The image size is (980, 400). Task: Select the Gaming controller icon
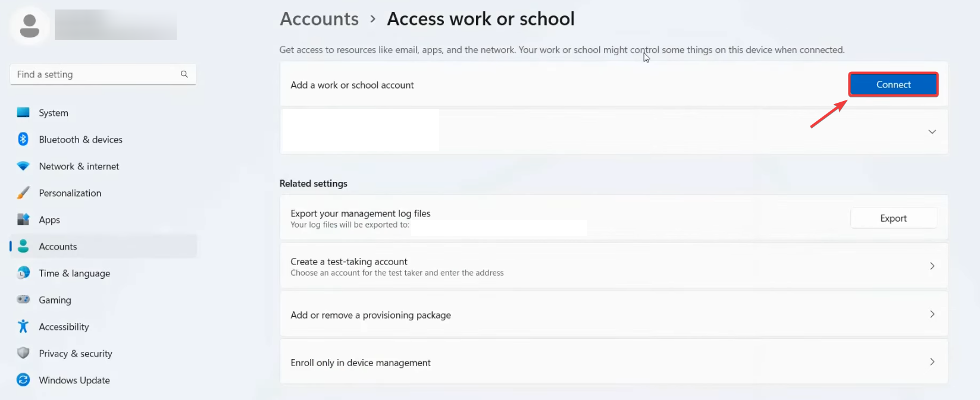point(23,300)
